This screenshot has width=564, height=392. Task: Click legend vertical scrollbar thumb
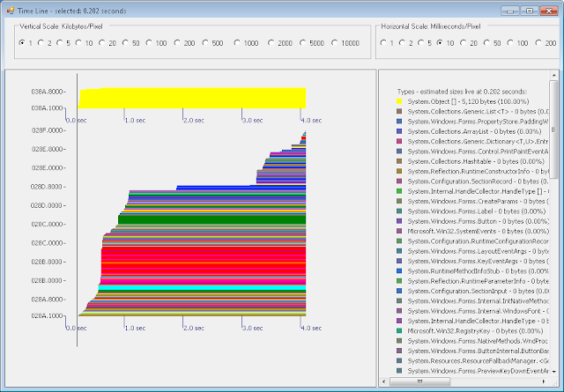point(553,129)
